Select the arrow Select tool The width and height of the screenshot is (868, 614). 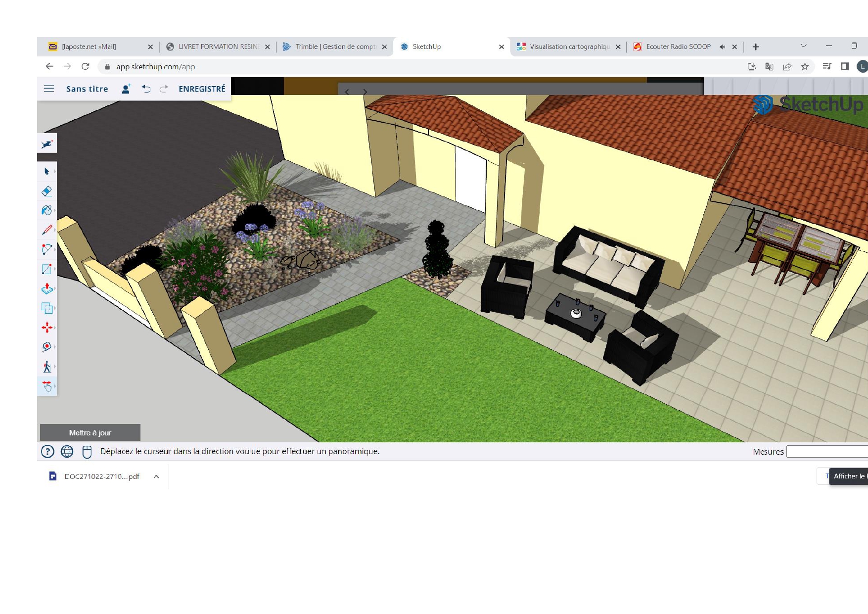click(x=47, y=172)
